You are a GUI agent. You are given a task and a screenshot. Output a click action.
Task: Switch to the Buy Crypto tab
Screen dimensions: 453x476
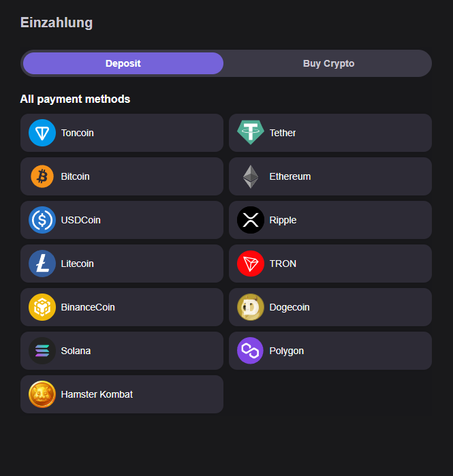(x=328, y=63)
